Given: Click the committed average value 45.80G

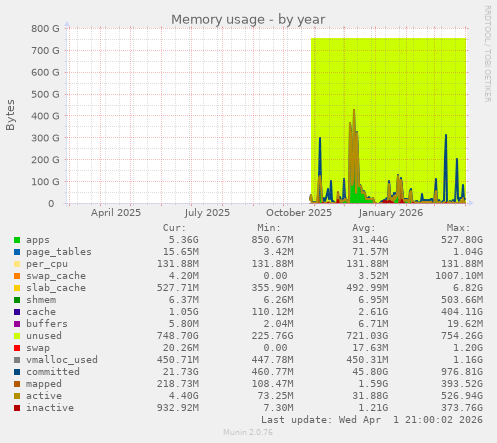Looking at the screenshot, I should click(370, 372).
